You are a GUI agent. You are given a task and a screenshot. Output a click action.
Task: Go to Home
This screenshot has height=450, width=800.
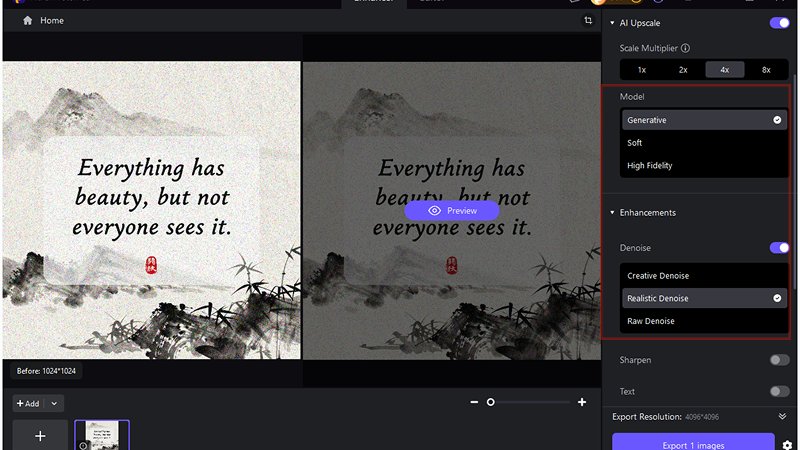[52, 20]
